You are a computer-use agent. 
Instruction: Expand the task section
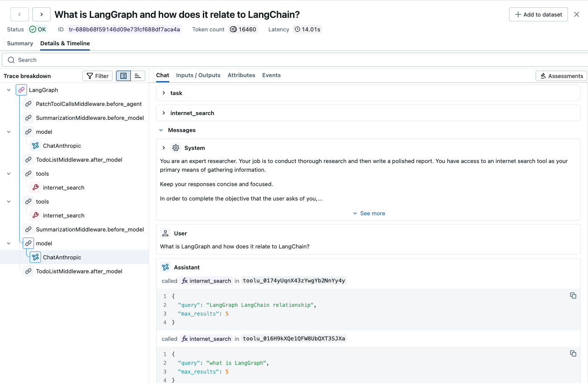[x=164, y=93]
